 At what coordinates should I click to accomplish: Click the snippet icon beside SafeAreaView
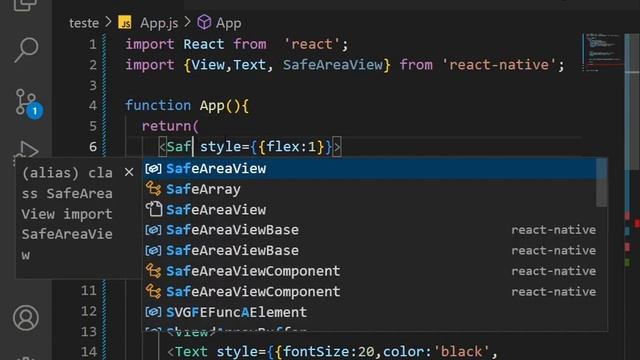pos(153,209)
